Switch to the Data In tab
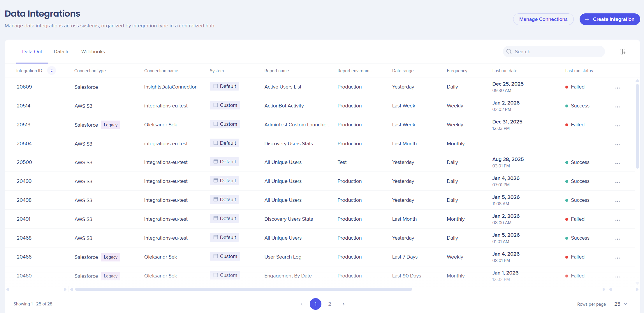Image resolution: width=644 pixels, height=313 pixels. pyautogui.click(x=61, y=52)
